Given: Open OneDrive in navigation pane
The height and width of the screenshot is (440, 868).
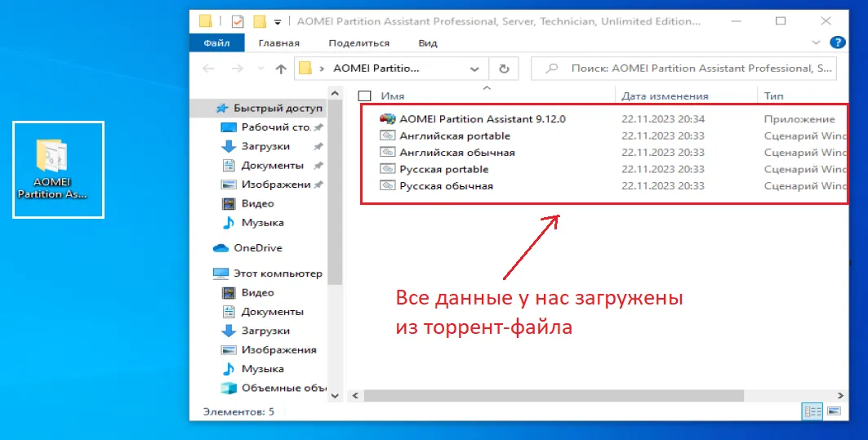Looking at the screenshot, I should point(247,248).
